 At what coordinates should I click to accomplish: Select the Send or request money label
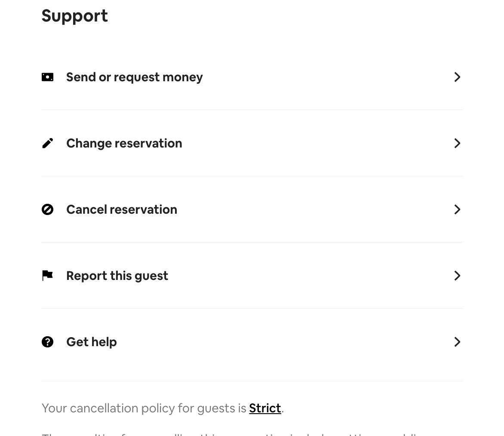point(134,77)
